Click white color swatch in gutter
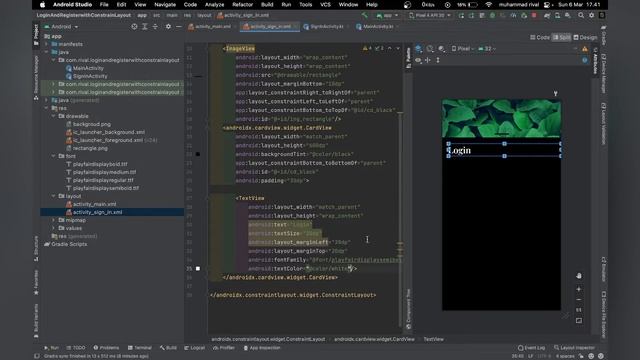640x360 pixels. click(x=198, y=269)
